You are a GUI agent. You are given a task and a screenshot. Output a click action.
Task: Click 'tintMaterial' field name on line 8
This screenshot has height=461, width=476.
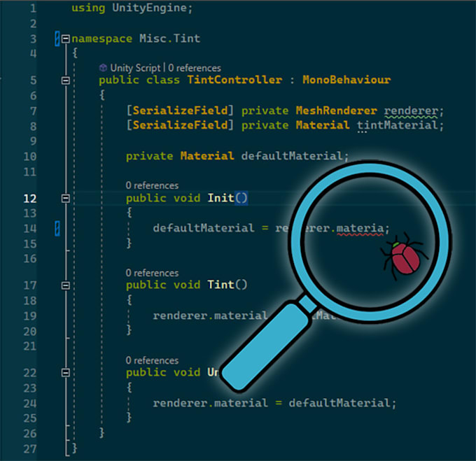coord(398,125)
